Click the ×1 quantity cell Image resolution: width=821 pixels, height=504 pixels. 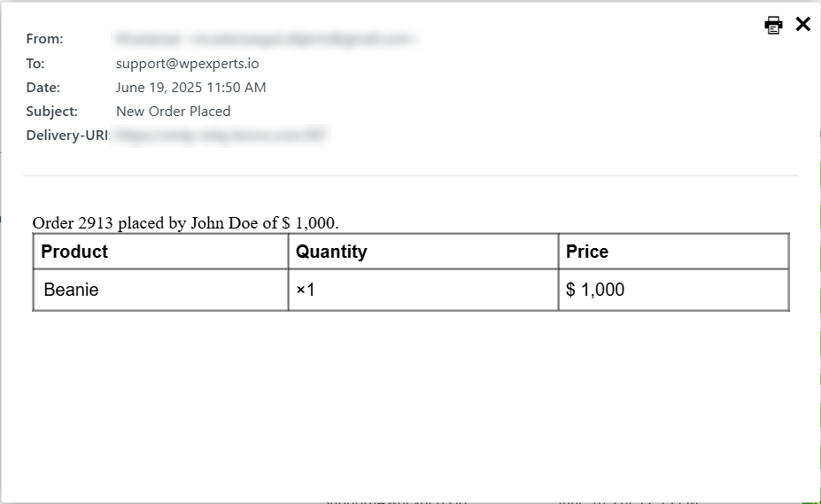point(306,290)
